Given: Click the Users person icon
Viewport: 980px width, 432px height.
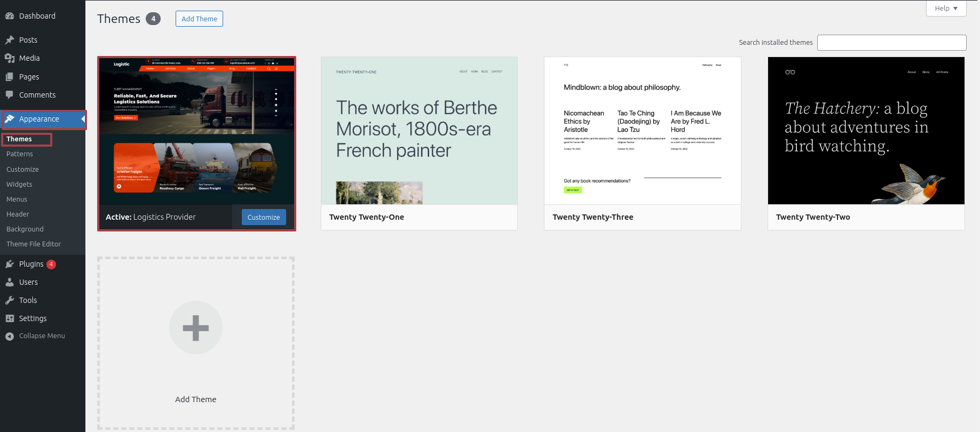Looking at the screenshot, I should 10,282.
